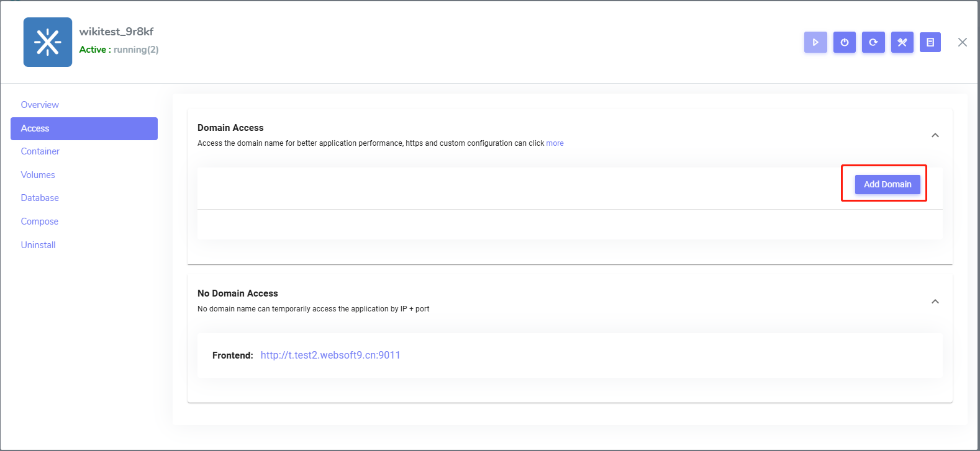This screenshot has height=451, width=980.
Task: Restart the app with circular arrow icon
Action: tap(873, 42)
